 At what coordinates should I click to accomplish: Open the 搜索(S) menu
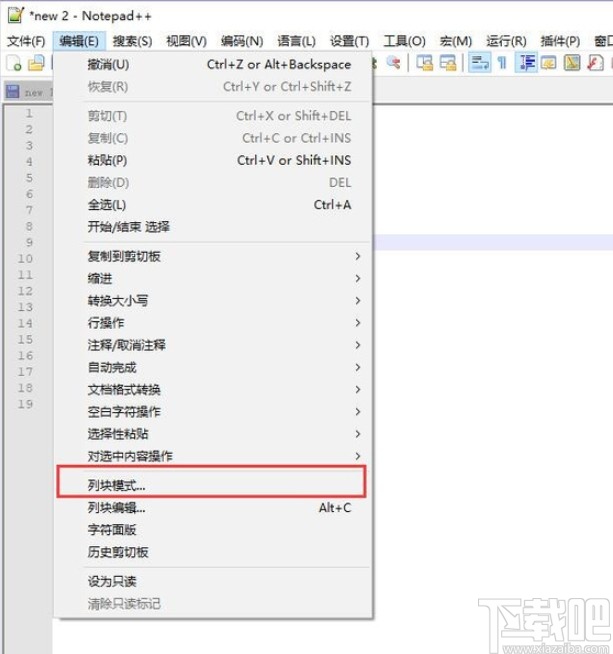coord(132,41)
